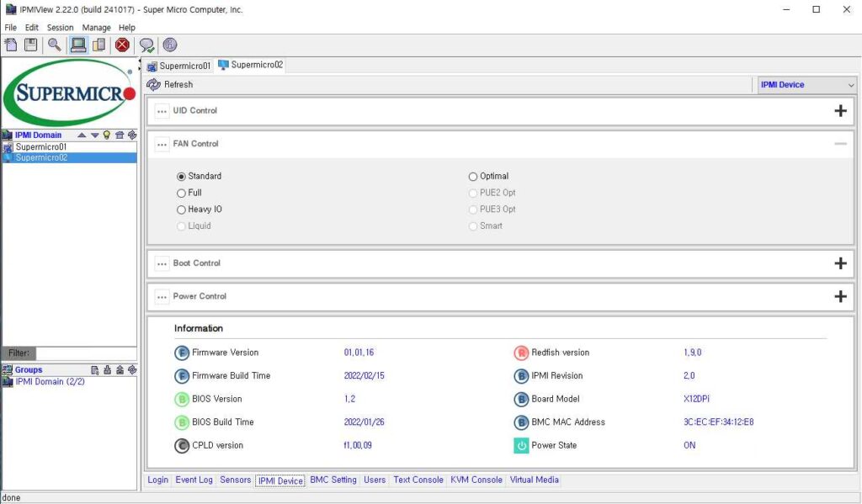Click the up arrow in IPMI Domain header

(82, 135)
